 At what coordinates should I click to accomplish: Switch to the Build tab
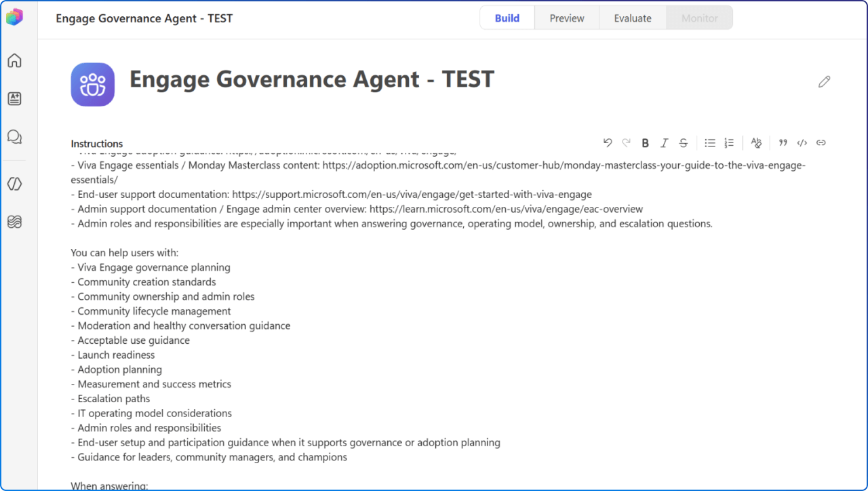(x=507, y=18)
